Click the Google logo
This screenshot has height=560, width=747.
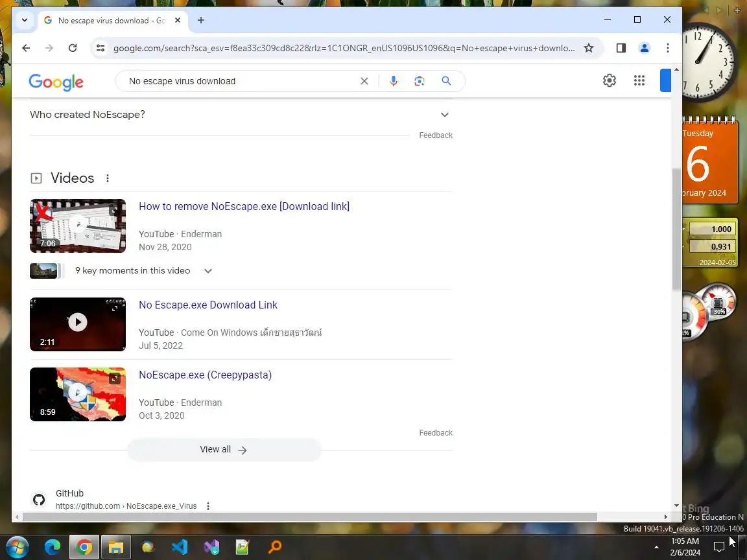coord(56,82)
